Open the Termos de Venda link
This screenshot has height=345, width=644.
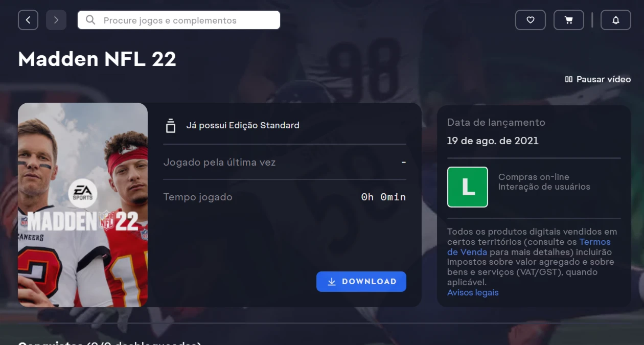pyautogui.click(x=528, y=247)
